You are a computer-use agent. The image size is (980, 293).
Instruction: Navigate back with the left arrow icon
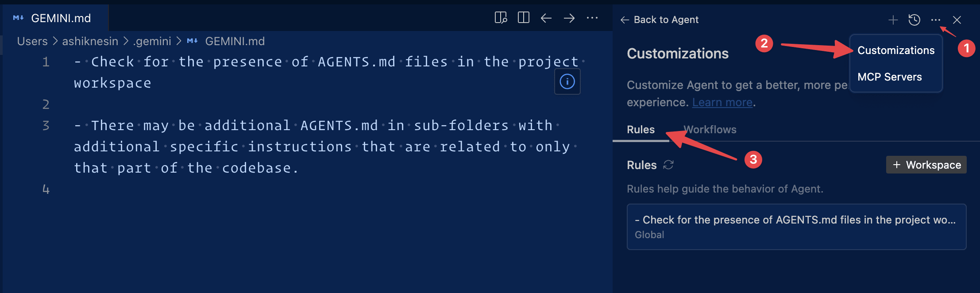tap(546, 18)
